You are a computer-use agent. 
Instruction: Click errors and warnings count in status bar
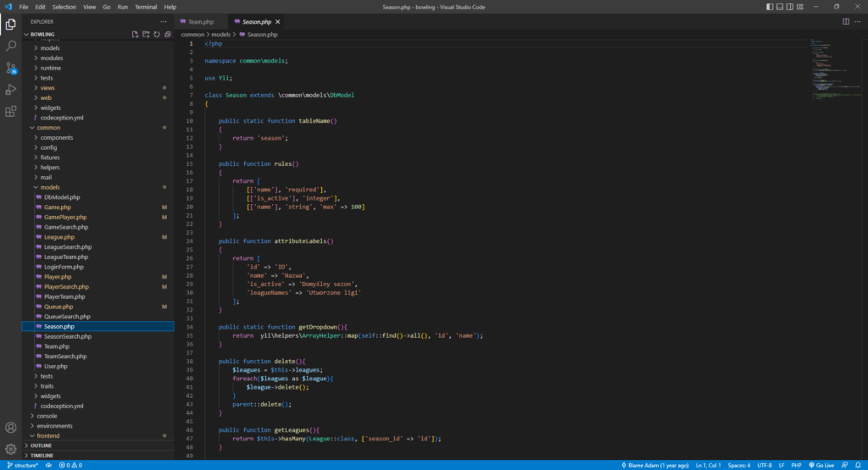click(x=70, y=465)
